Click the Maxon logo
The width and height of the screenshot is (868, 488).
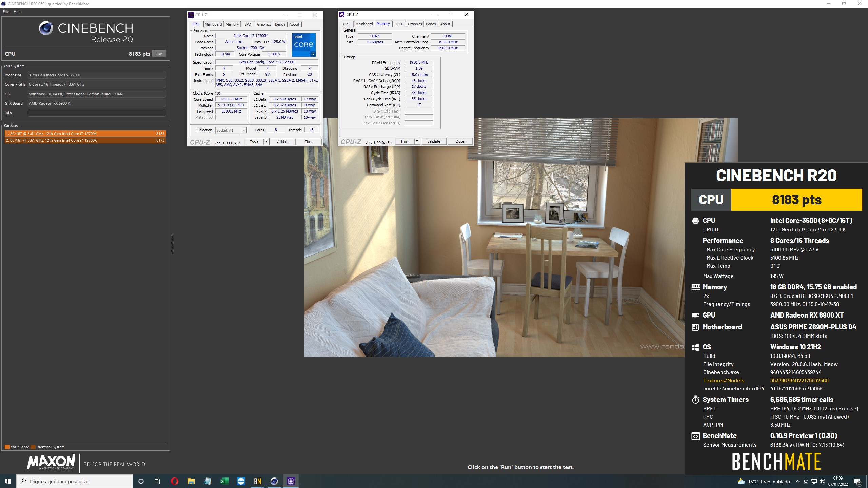(51, 462)
